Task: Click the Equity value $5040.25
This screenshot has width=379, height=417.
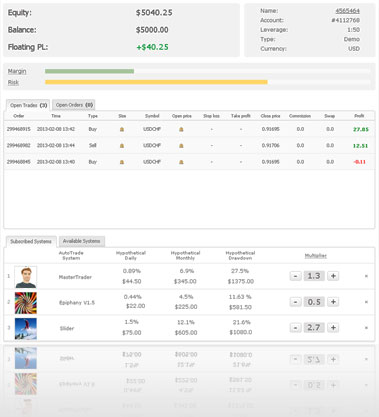Action: click(x=154, y=13)
